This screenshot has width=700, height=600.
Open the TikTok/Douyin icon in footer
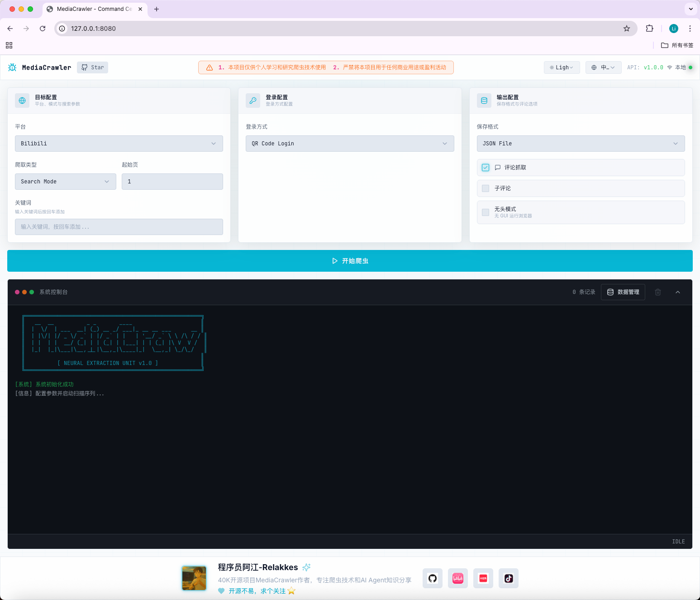(x=509, y=578)
